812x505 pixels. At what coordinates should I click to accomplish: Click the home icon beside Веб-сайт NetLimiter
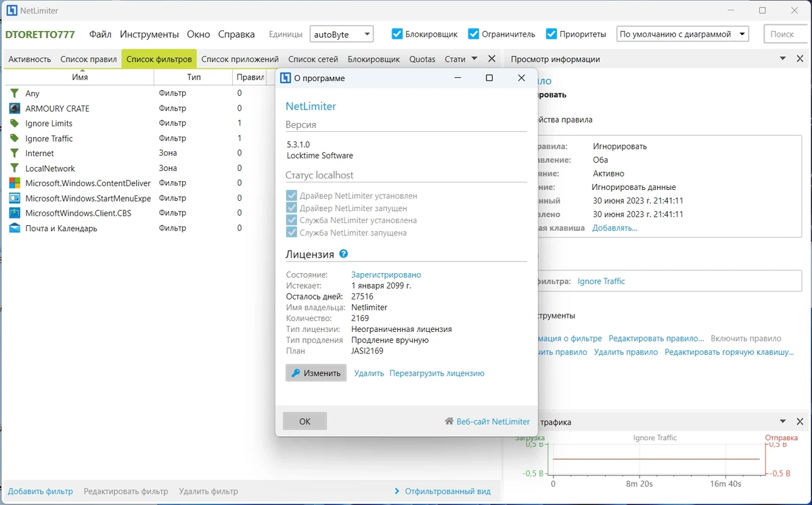(449, 421)
